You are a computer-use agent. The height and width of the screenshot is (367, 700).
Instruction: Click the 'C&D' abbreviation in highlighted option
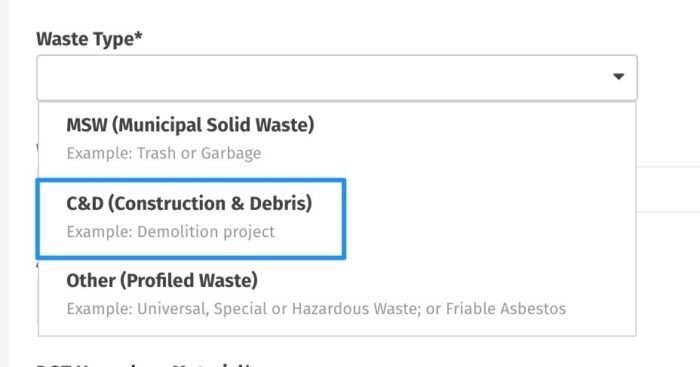tap(85, 204)
